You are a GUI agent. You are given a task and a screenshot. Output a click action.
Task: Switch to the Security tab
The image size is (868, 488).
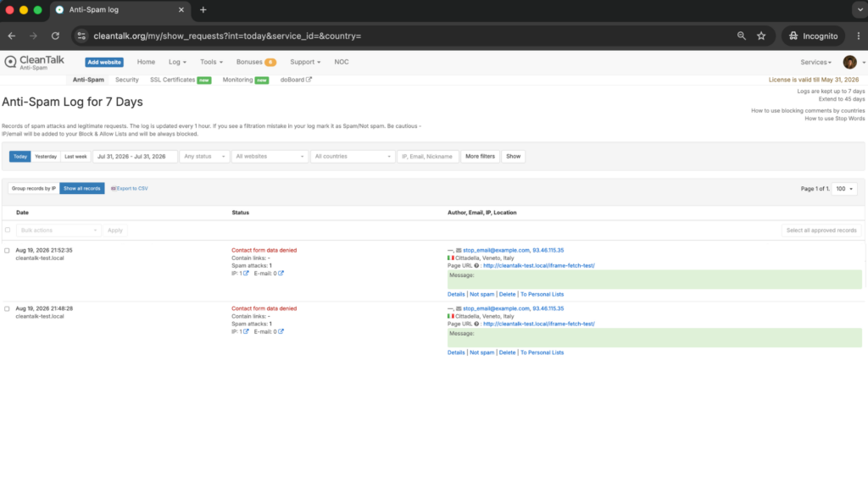(127, 80)
